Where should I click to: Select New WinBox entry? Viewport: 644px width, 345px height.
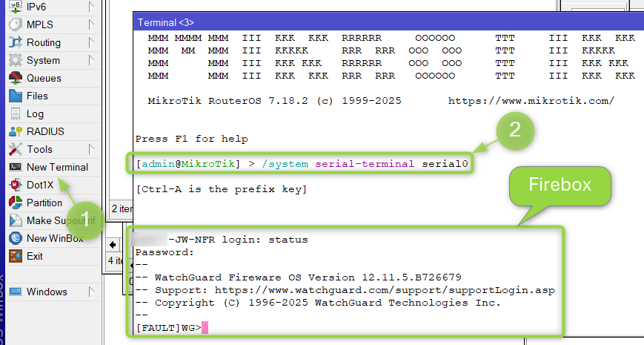[53, 238]
